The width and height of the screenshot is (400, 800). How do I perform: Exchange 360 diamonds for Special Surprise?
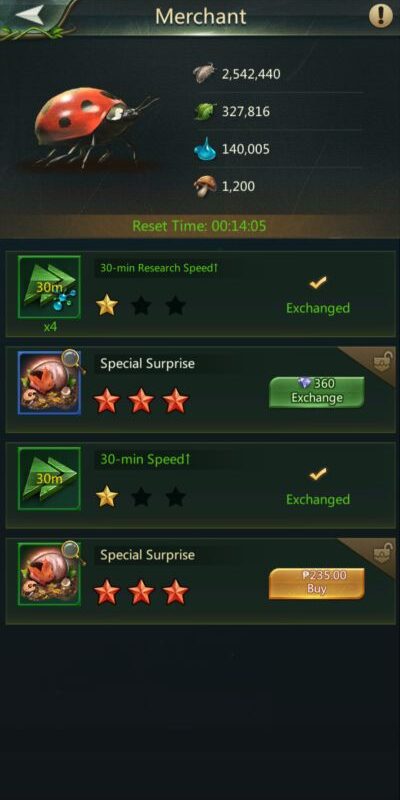[x=317, y=392]
